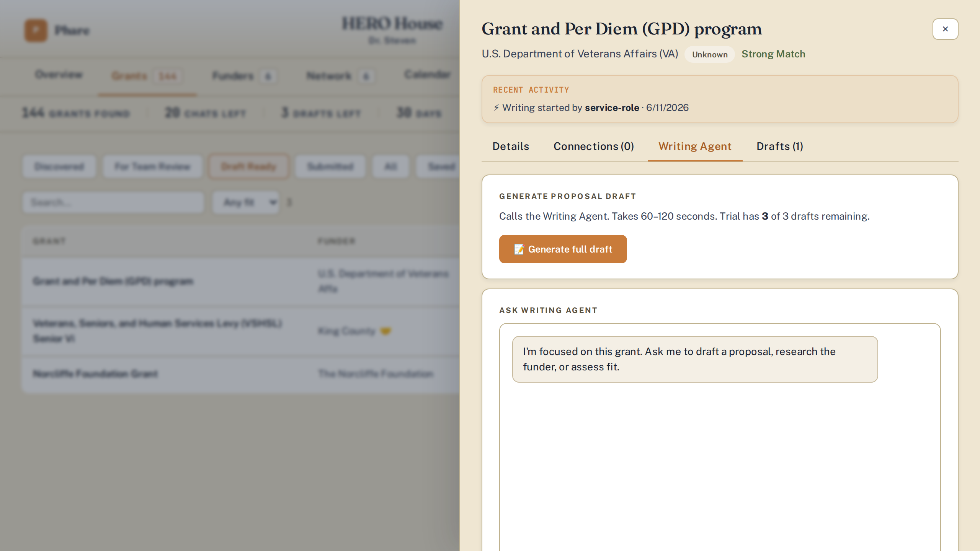Close the grant detail panel
Screen dimensions: 980x551
(945, 29)
